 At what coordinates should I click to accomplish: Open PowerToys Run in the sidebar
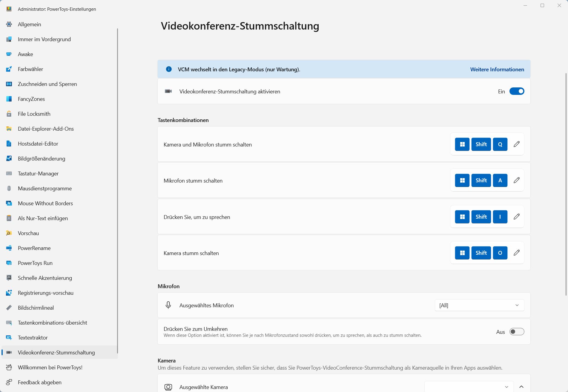(x=35, y=263)
